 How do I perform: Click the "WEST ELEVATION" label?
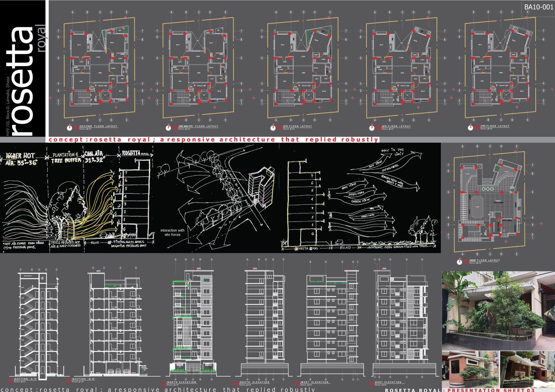pyautogui.click(x=314, y=382)
